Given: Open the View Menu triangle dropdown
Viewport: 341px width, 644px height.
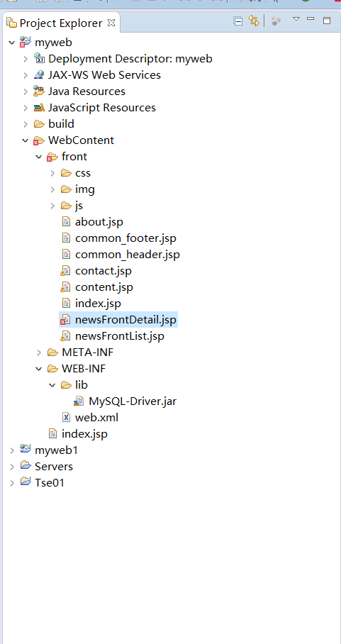Looking at the screenshot, I should pyautogui.click(x=296, y=19).
